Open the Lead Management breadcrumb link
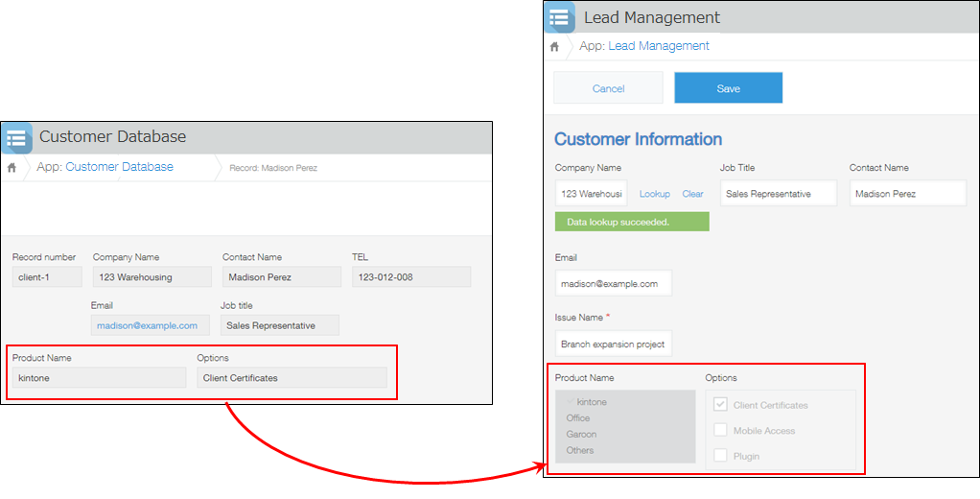The width and height of the screenshot is (980, 499). coord(658,46)
